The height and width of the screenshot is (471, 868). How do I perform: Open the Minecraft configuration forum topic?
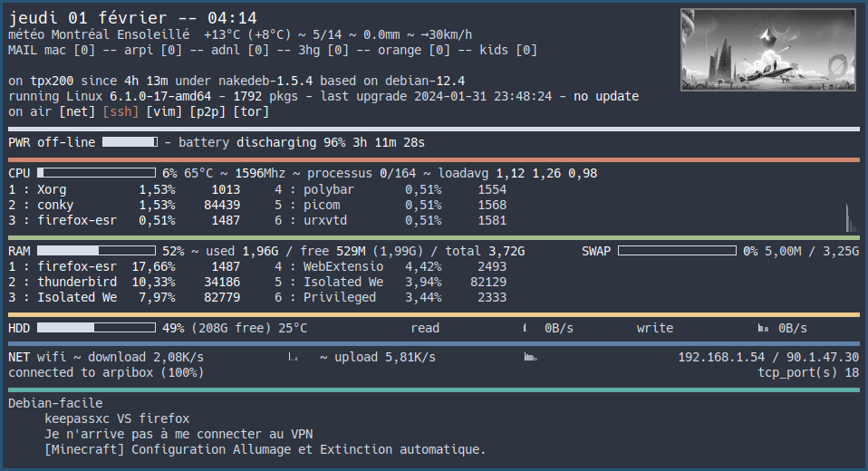tap(265, 449)
